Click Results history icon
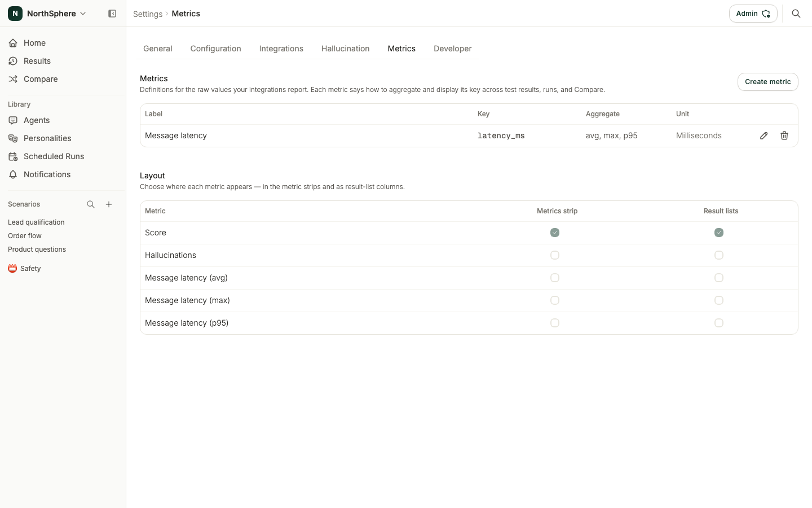The image size is (812, 508). point(13,61)
